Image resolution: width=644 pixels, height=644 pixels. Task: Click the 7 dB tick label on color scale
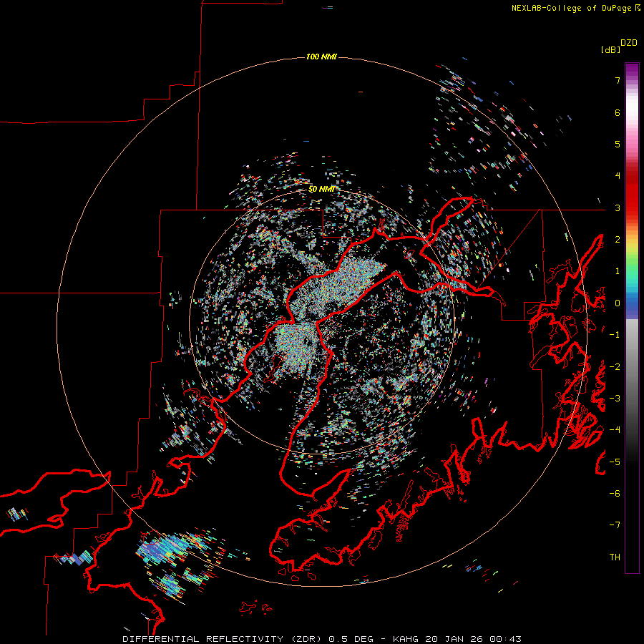(618, 80)
